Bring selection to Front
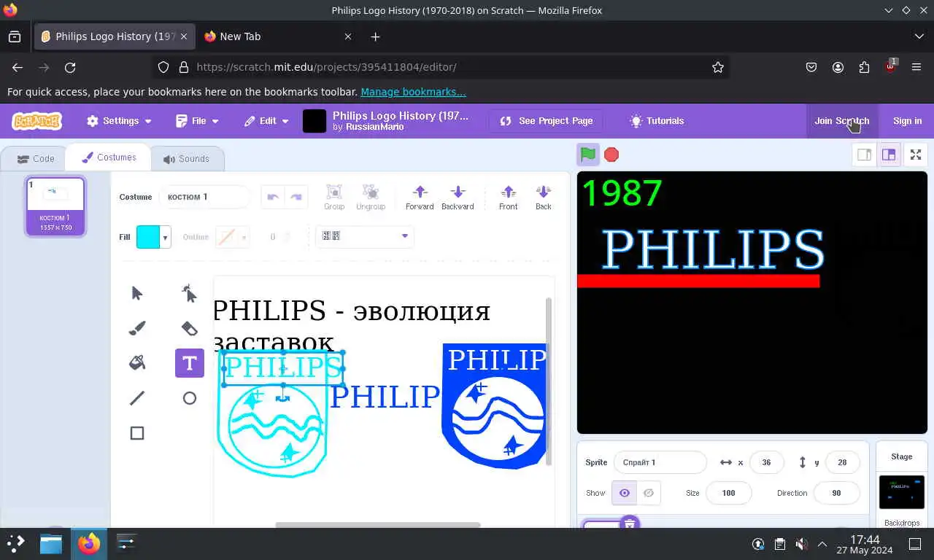Screen dimensions: 934x560 point(509,197)
